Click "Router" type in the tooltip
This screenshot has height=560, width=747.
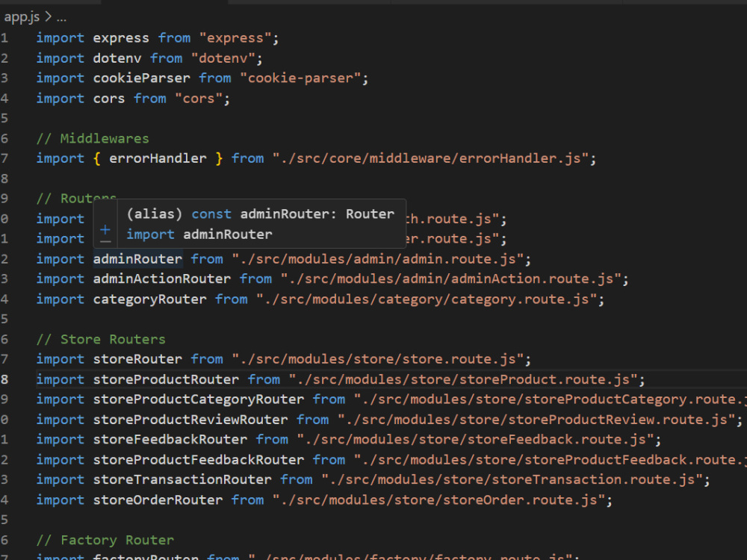coord(370,214)
